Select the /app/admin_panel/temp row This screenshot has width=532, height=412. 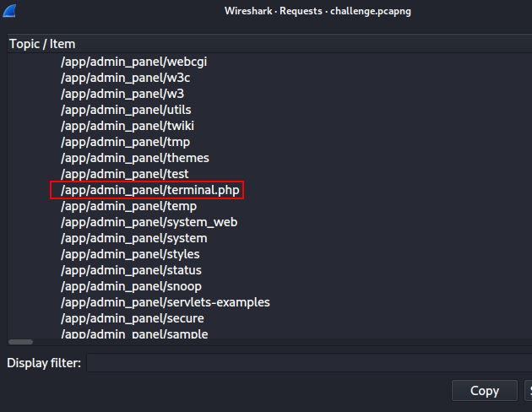tap(117, 206)
